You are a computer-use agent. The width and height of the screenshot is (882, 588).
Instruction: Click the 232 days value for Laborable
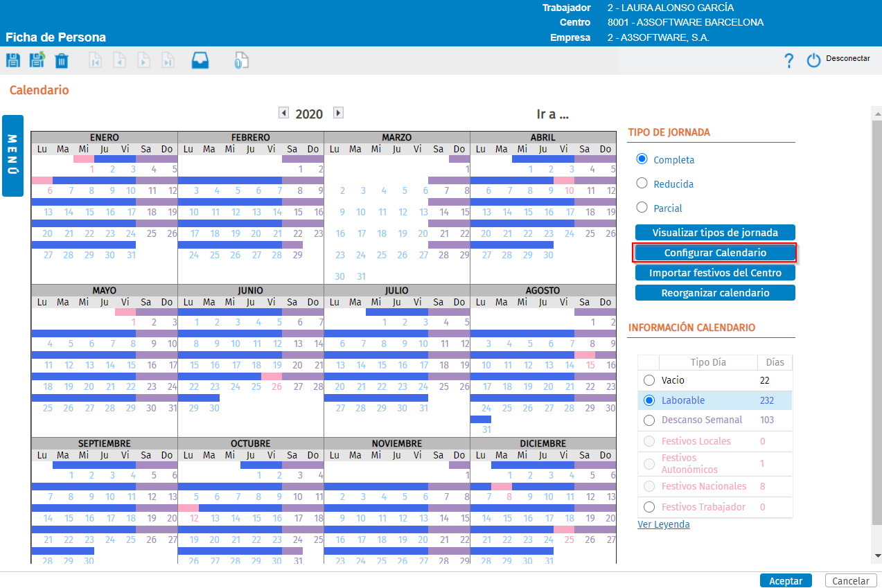(767, 400)
